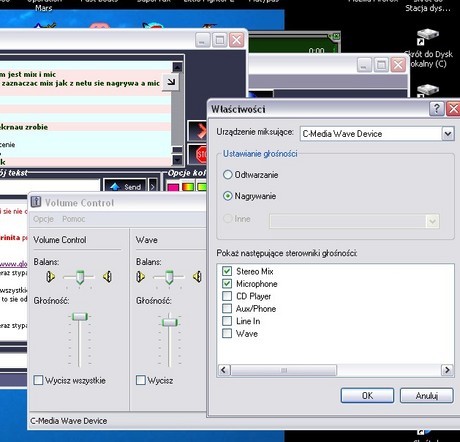Viewport: 460px width, 442px height.
Task: Open the Pomoc menu
Action: click(x=74, y=219)
